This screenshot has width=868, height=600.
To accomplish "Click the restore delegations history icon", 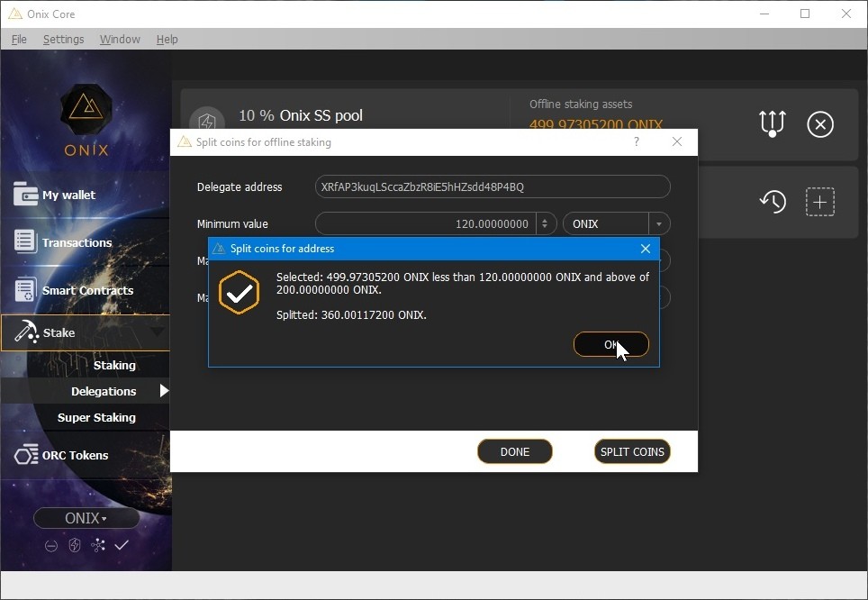I will (773, 201).
